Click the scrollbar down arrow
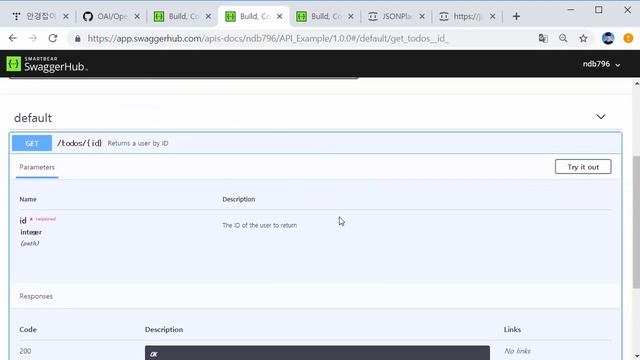The image size is (640, 360). 637,356
